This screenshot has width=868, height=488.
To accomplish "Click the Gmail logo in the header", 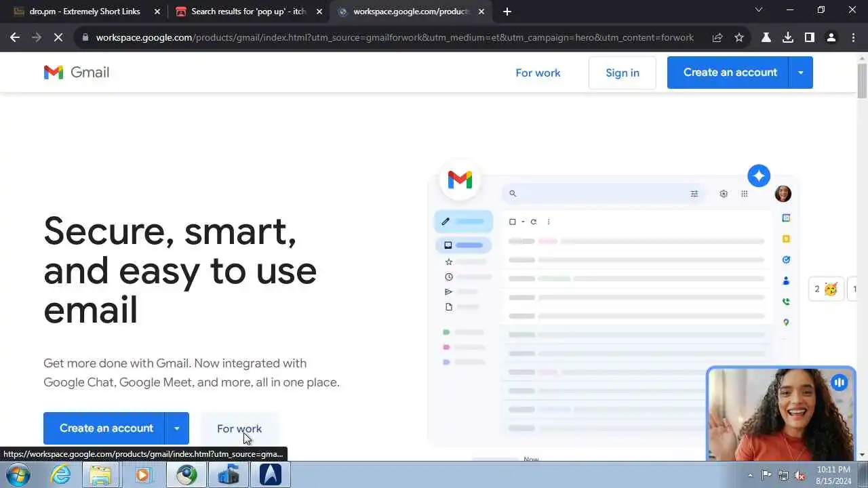I will pyautogui.click(x=76, y=72).
